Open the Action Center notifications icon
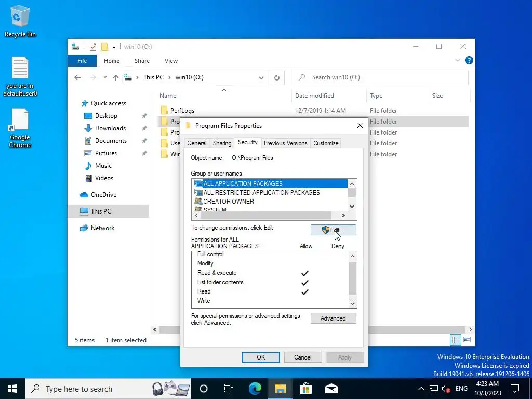 tap(515, 389)
